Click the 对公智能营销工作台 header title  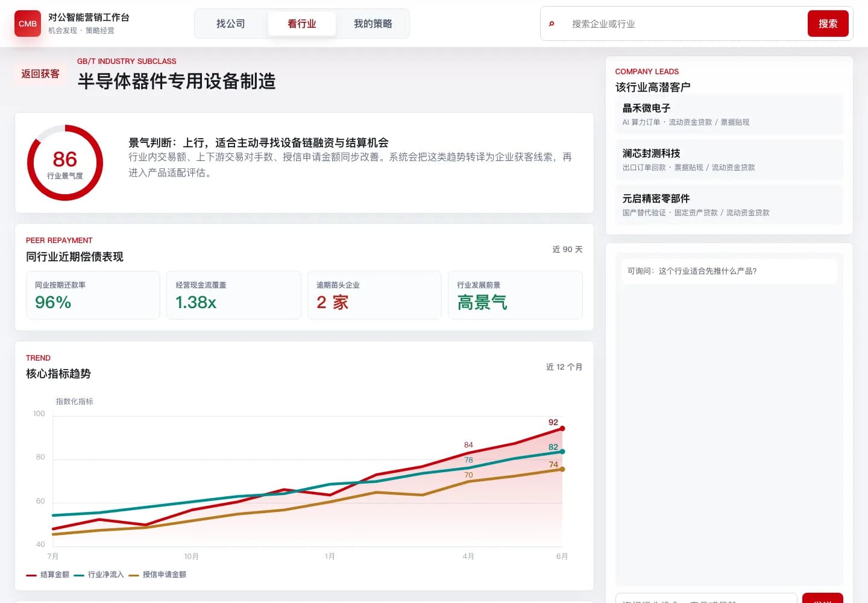[x=89, y=17]
